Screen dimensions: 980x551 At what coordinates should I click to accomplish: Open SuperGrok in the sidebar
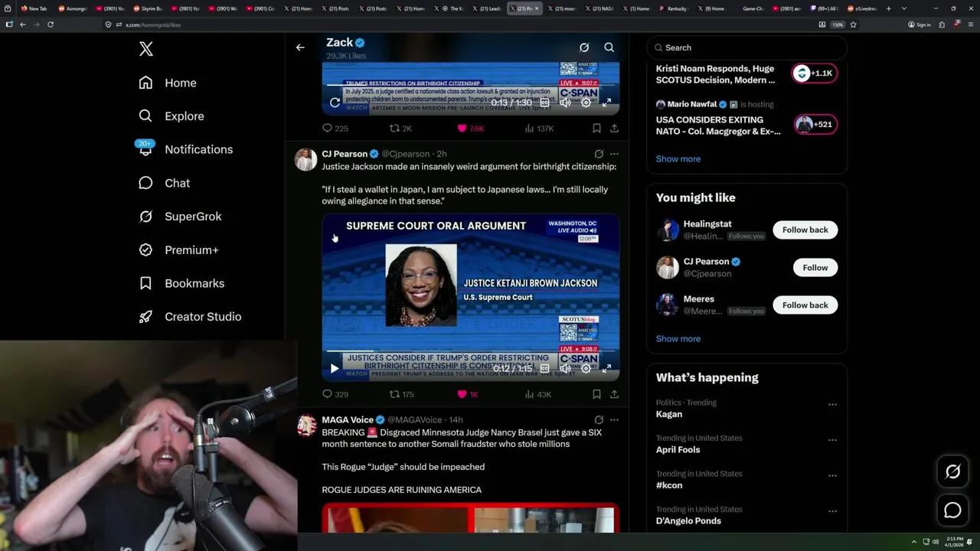(x=180, y=217)
